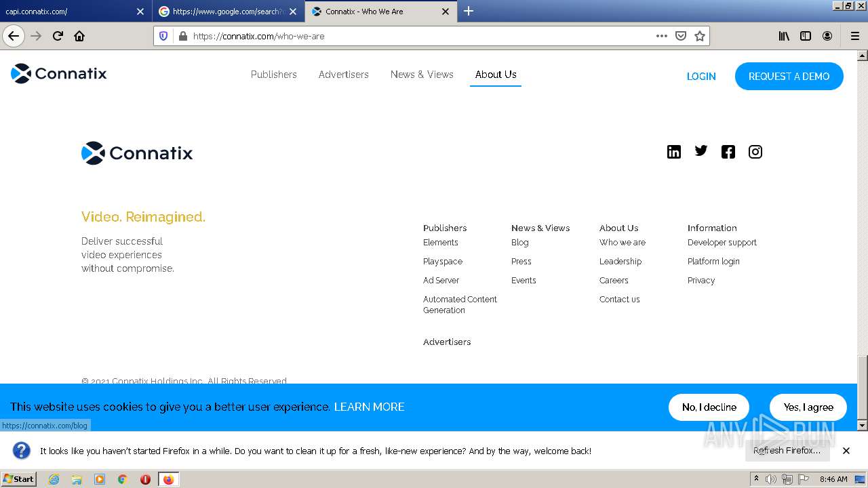Open the Firefox Library icon
The image size is (868, 488).
(x=784, y=36)
